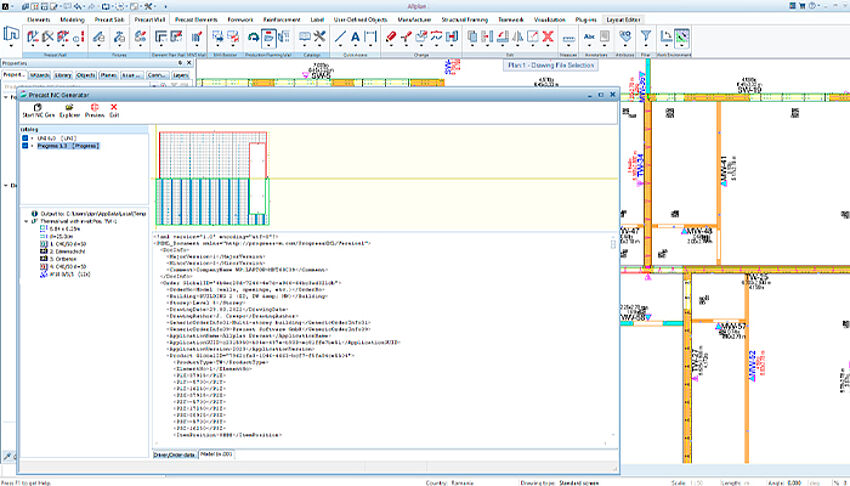Click Start NC Gen icon
This screenshot has width=850, height=486.
(x=37, y=108)
